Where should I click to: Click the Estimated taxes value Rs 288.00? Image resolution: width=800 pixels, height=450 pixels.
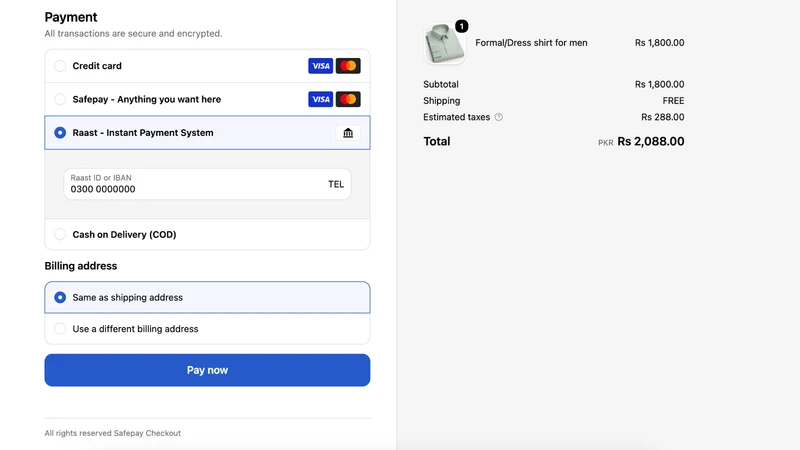click(662, 117)
